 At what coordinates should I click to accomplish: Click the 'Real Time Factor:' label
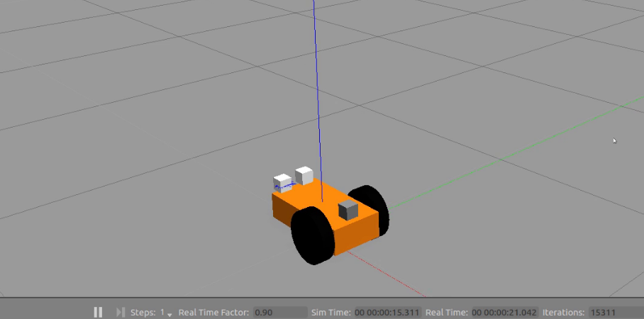213,313
